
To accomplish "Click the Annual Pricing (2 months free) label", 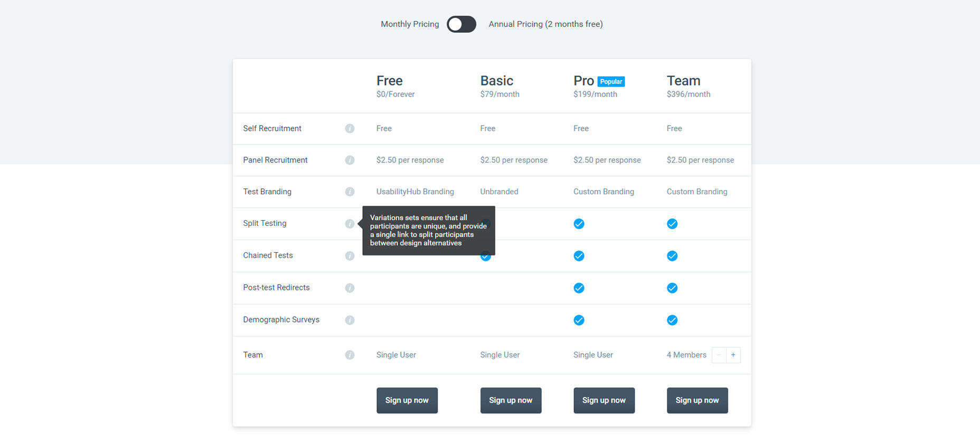I will tap(545, 24).
